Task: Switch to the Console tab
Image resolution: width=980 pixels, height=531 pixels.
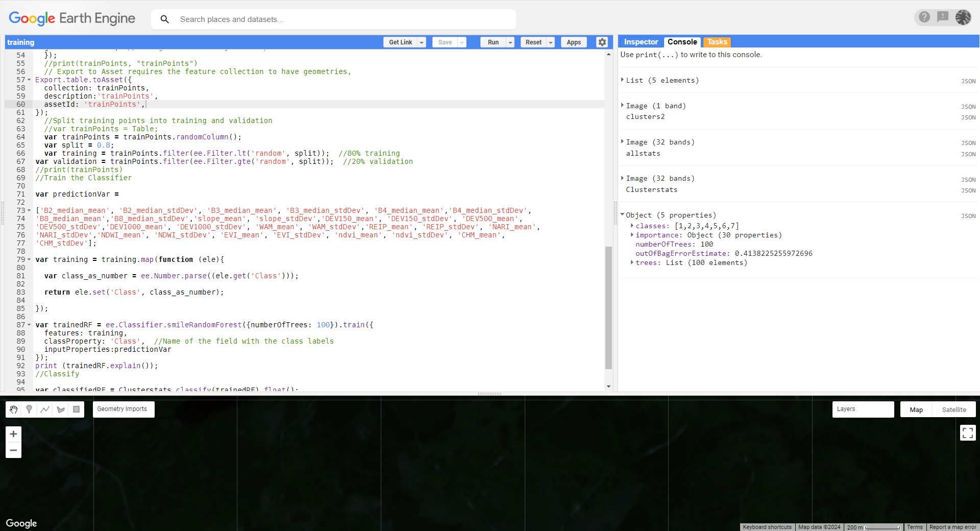Action: [682, 42]
